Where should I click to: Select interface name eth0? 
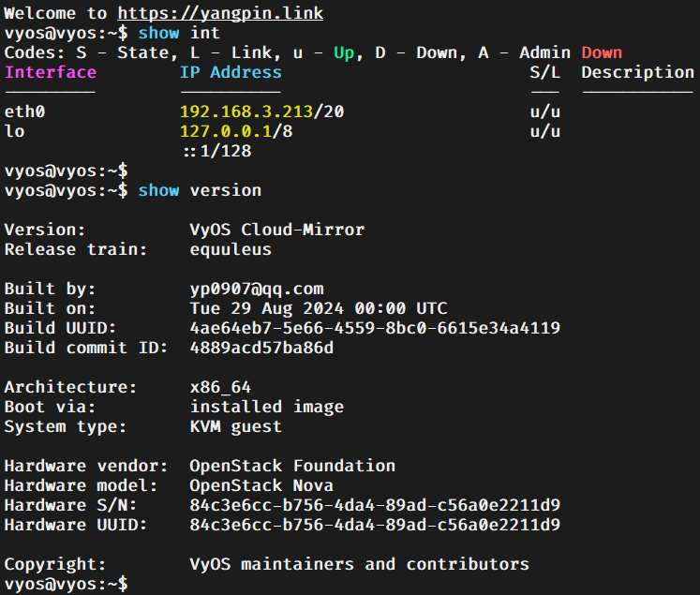[25, 112]
